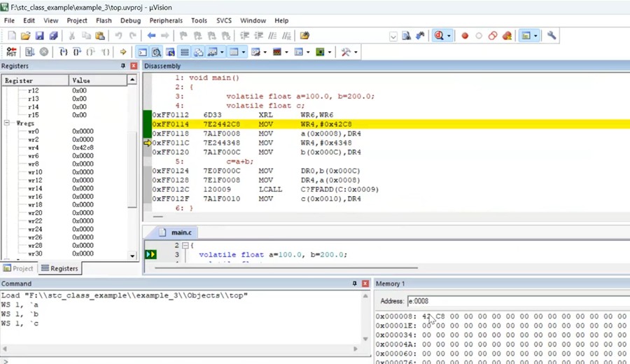Close the Registers panel
Viewport: 630px width, 364px height.
pyautogui.click(x=134, y=66)
